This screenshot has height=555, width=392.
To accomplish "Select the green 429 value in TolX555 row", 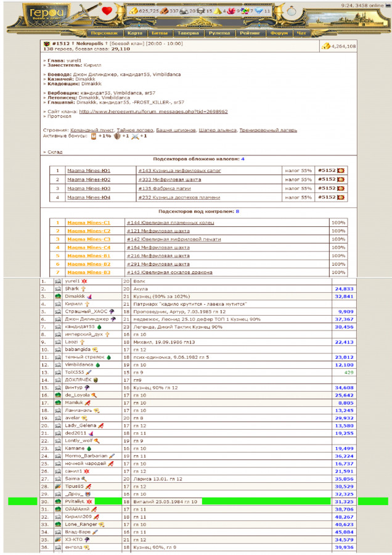I will pos(349,372).
